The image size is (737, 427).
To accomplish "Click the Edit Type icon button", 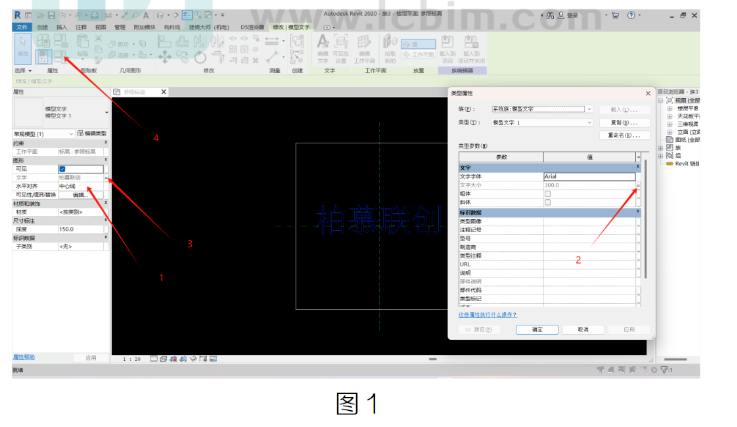I will coord(92,134).
